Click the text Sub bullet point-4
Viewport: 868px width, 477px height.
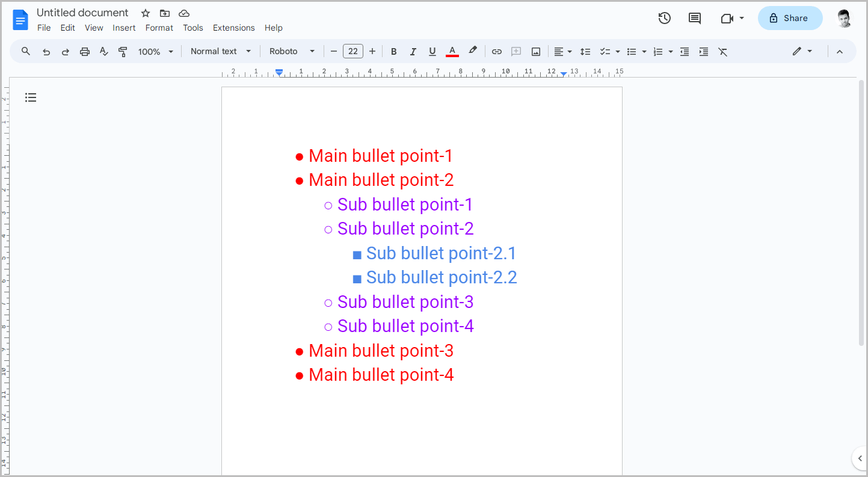405,326
